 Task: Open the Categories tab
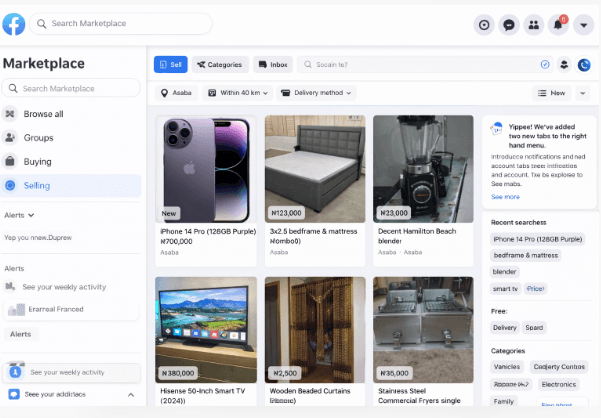point(220,64)
